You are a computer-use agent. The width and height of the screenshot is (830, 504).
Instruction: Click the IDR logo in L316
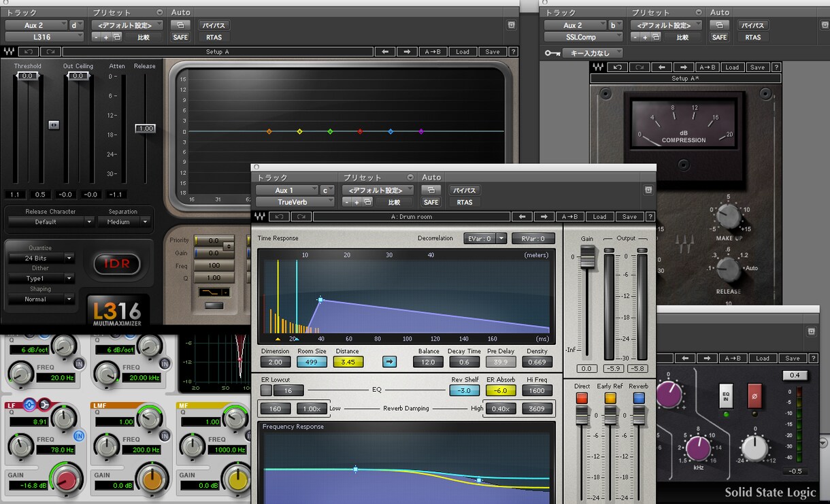(x=116, y=263)
